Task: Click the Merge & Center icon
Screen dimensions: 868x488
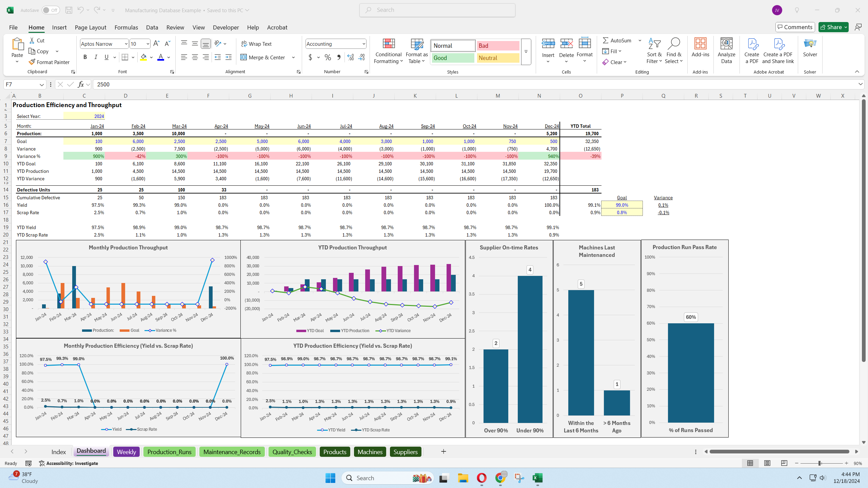Action: tap(243, 57)
